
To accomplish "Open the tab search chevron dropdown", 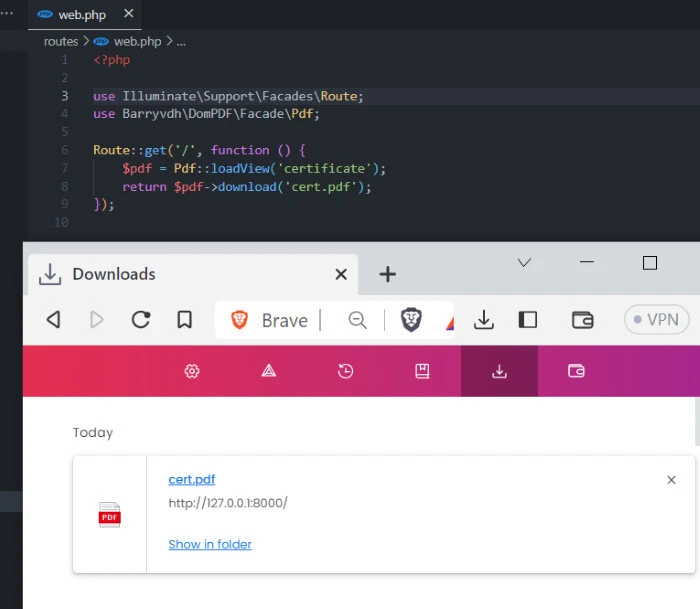I will click(524, 263).
